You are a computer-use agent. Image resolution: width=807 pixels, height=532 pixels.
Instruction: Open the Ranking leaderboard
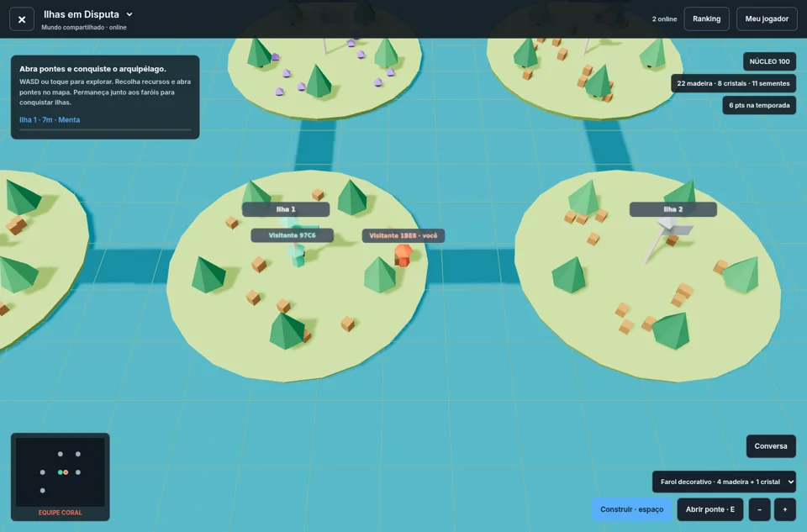pyautogui.click(x=706, y=19)
